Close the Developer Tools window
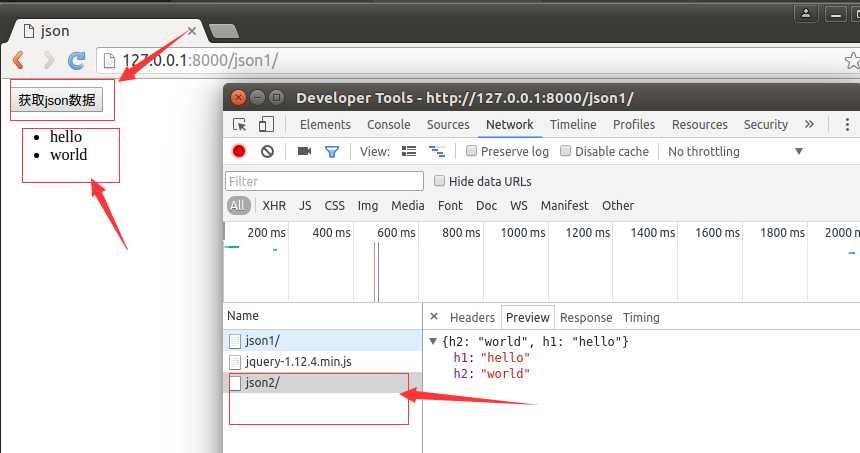The image size is (860, 453). pos(238,98)
